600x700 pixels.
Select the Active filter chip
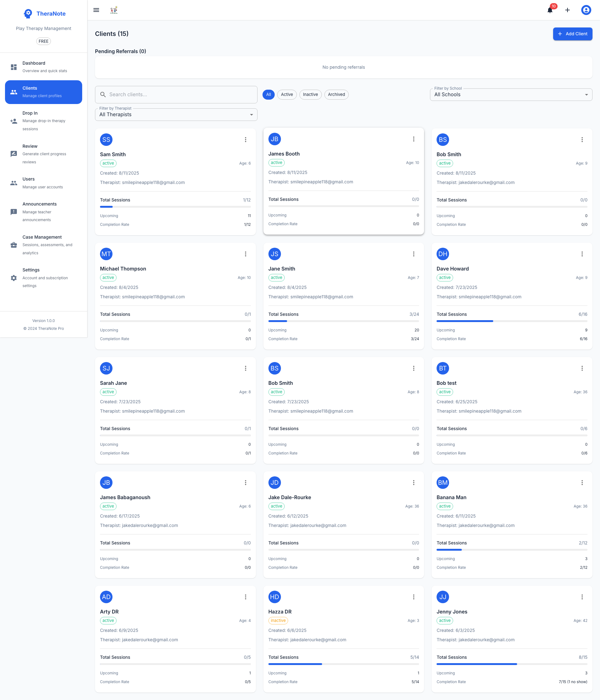(x=287, y=95)
